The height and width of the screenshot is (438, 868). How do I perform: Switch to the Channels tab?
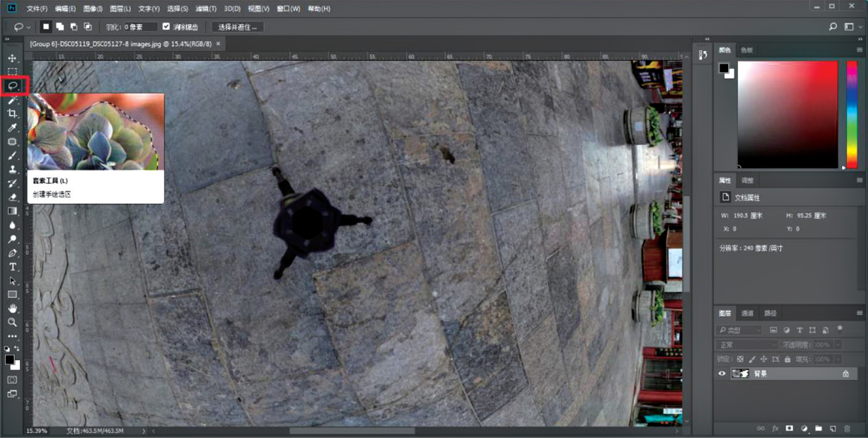point(747,313)
